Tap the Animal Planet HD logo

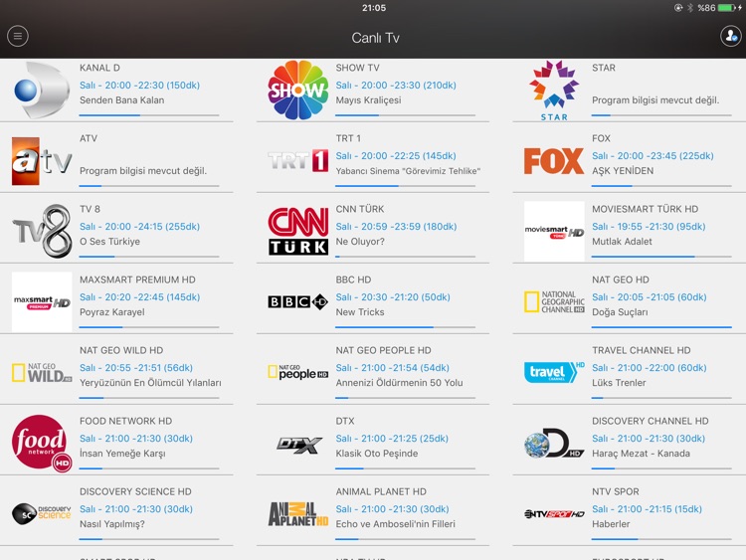[297, 514]
